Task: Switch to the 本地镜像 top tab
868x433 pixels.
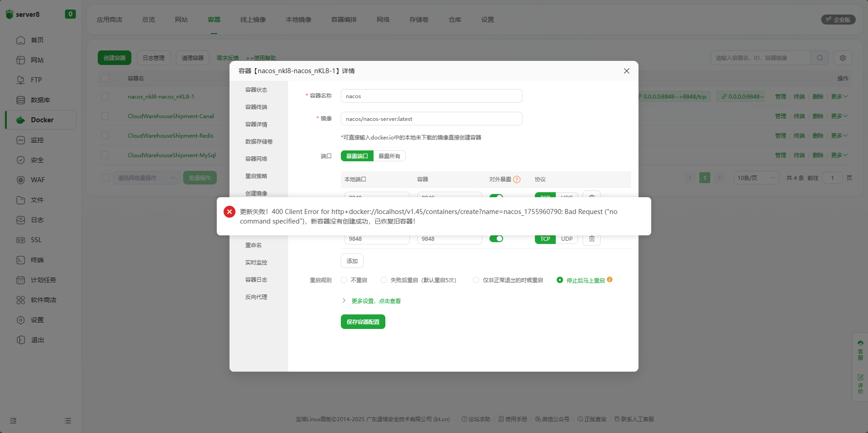Action: tap(299, 20)
